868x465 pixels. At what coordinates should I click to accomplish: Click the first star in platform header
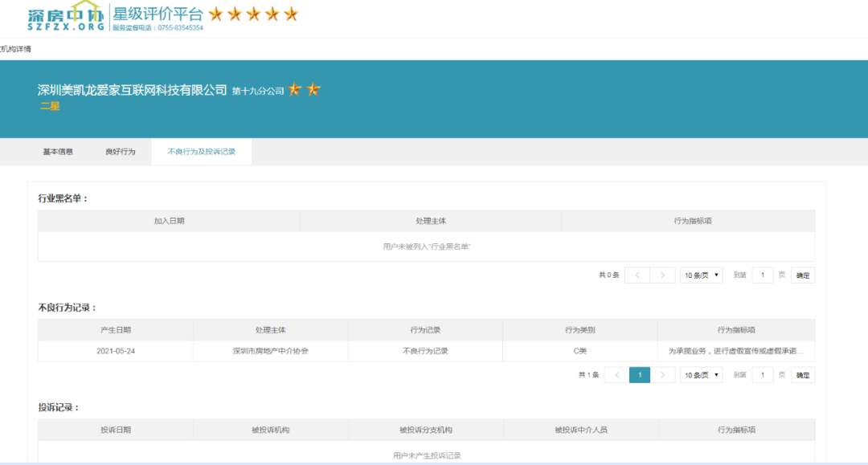216,14
